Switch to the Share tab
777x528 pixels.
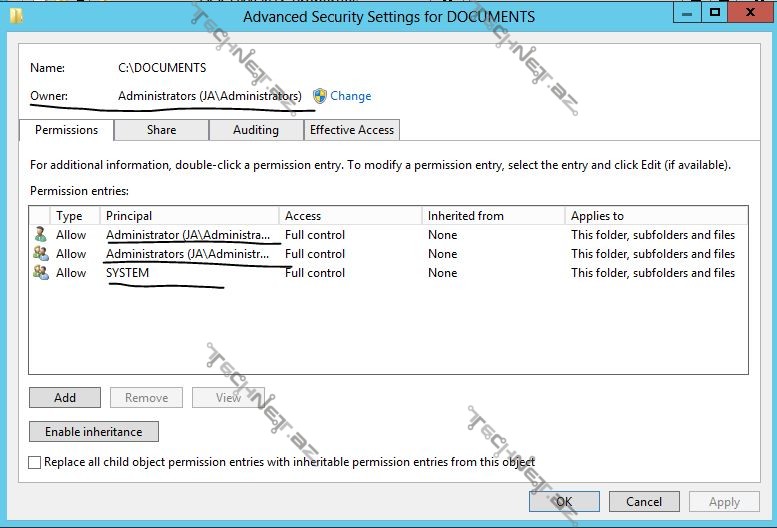pyautogui.click(x=161, y=130)
